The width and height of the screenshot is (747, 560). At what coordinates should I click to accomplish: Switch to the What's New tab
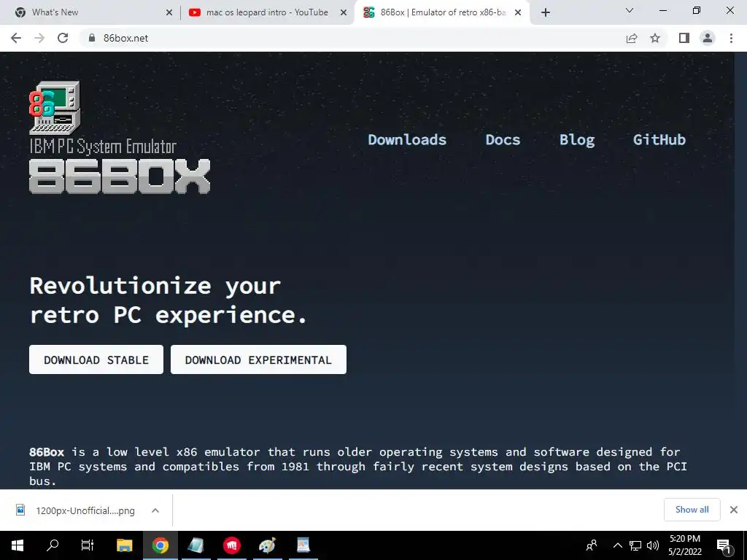90,12
